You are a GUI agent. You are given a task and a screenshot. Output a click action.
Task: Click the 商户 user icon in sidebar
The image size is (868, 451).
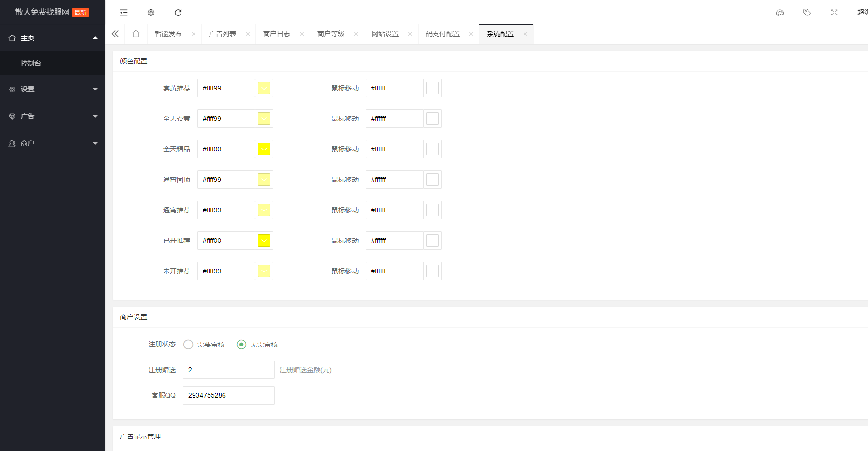point(12,144)
